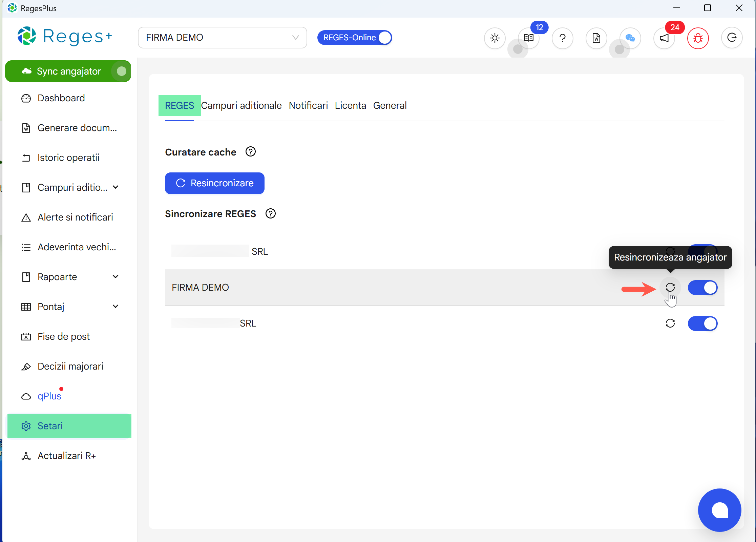Click the logout icon in the top right
The height and width of the screenshot is (542, 756).
point(732,38)
